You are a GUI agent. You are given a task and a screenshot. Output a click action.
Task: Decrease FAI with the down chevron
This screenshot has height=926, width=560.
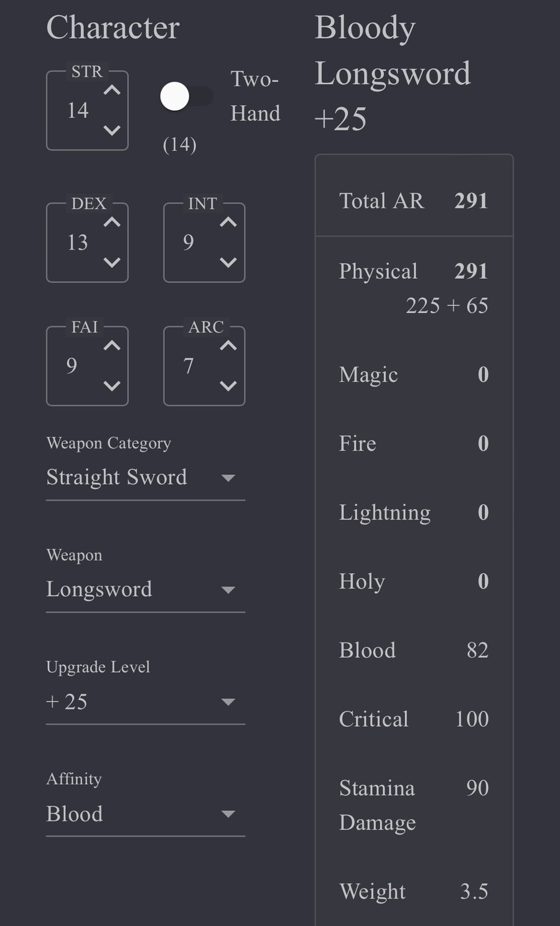(x=112, y=386)
